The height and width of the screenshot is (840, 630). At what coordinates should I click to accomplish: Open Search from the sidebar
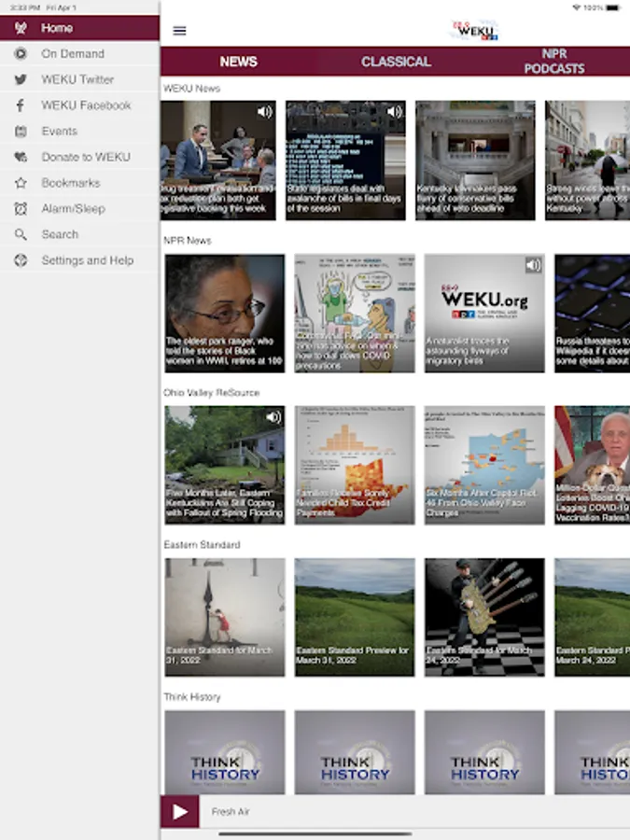point(79,234)
